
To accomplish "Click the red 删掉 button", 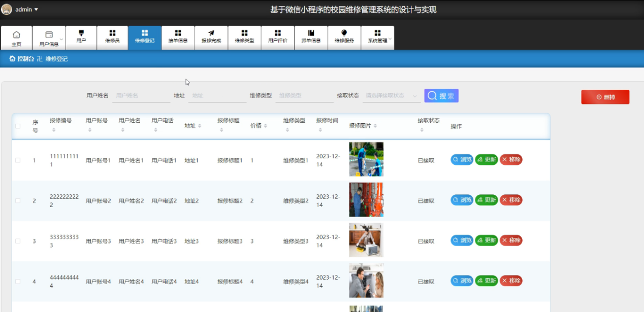I will pyautogui.click(x=605, y=97).
